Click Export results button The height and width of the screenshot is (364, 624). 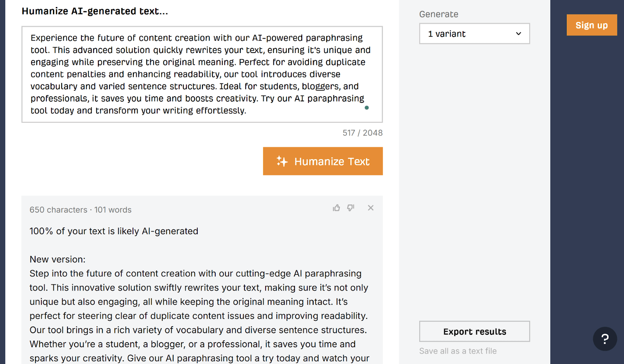[474, 331]
